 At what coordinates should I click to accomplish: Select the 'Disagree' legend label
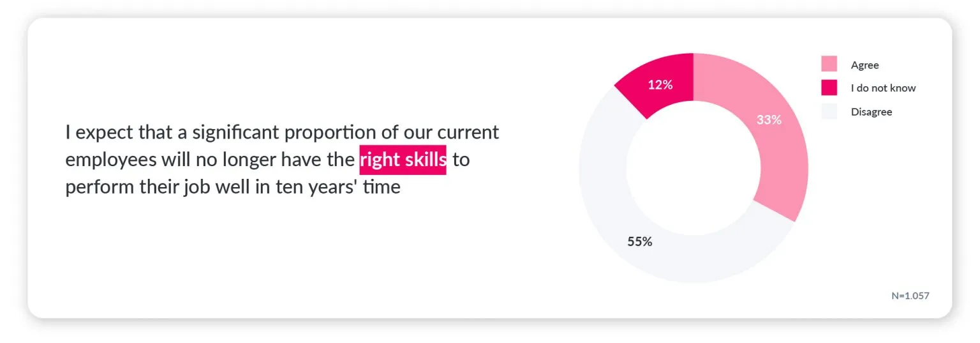[871, 112]
